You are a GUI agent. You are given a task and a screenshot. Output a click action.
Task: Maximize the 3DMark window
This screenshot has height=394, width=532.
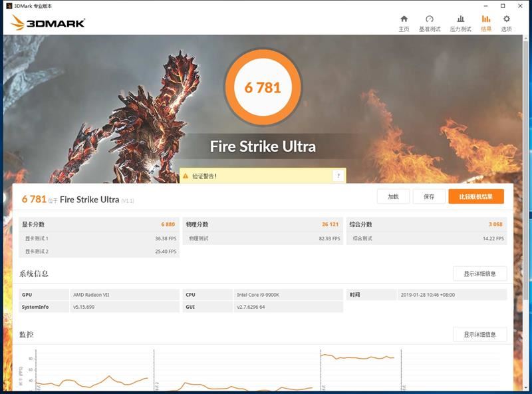pyautogui.click(x=503, y=6)
